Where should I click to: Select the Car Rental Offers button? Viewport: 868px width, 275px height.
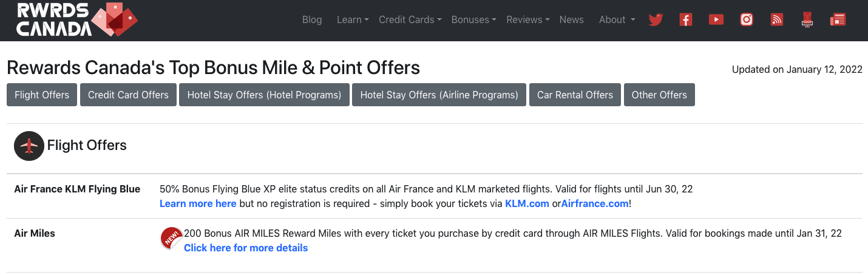[575, 95]
